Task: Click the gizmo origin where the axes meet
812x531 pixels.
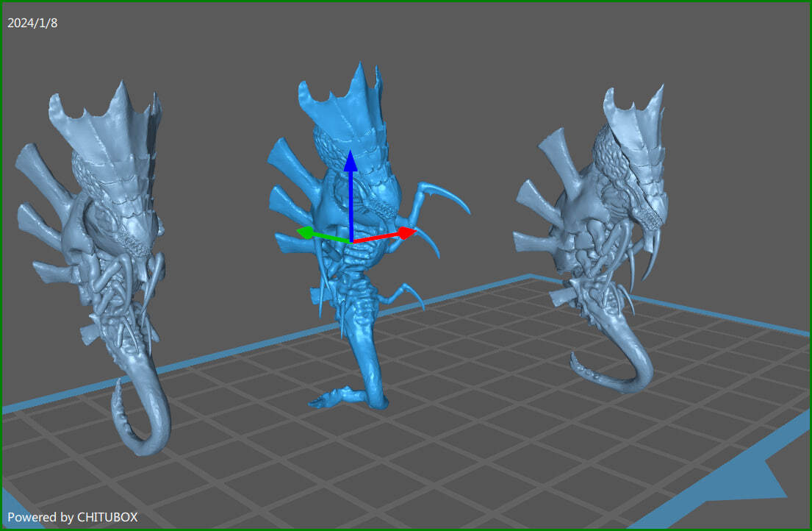Action: click(352, 241)
